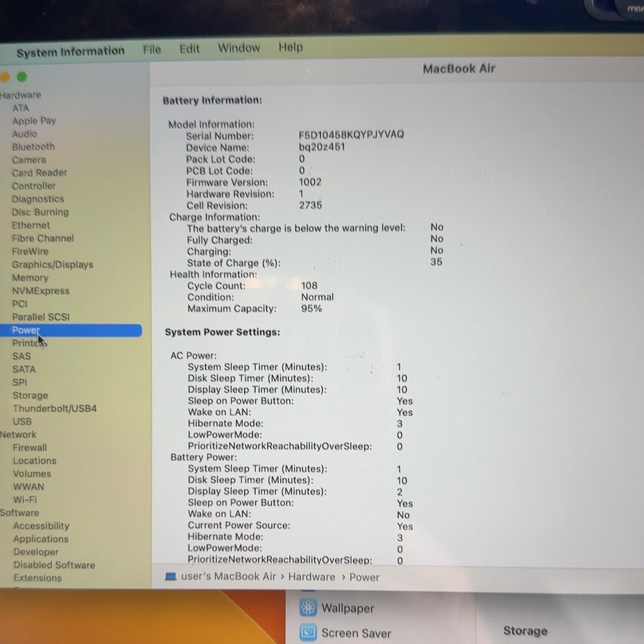Select Diagnostics in the sidebar
This screenshot has width=644, height=644.
[38, 199]
